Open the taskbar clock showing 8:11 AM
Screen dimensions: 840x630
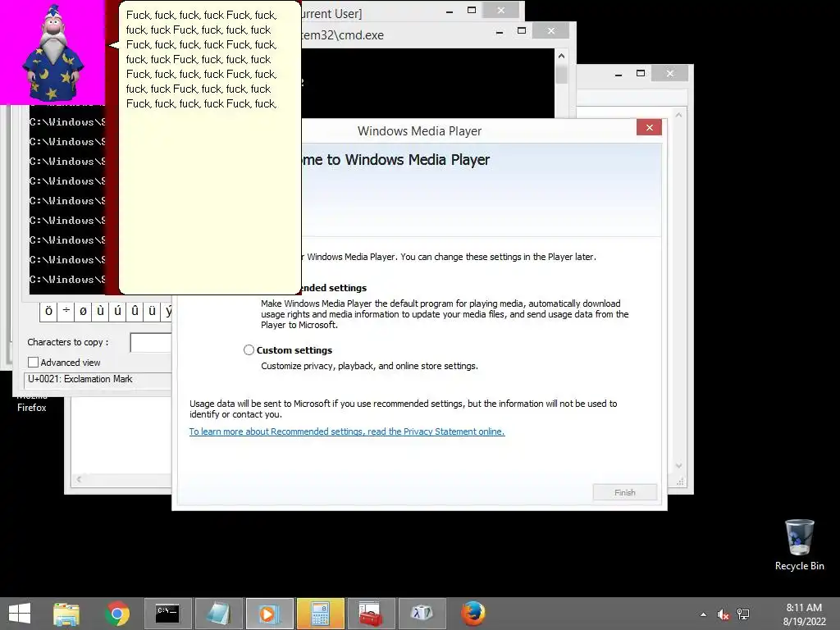(x=804, y=614)
